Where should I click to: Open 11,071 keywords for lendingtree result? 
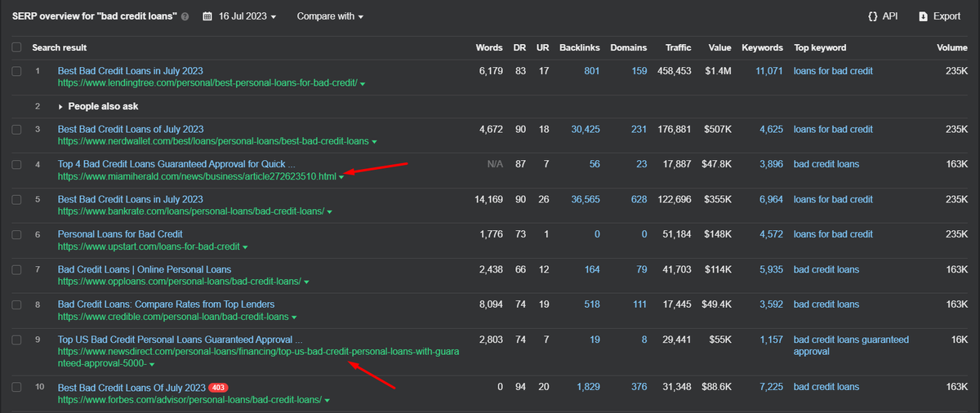point(769,71)
